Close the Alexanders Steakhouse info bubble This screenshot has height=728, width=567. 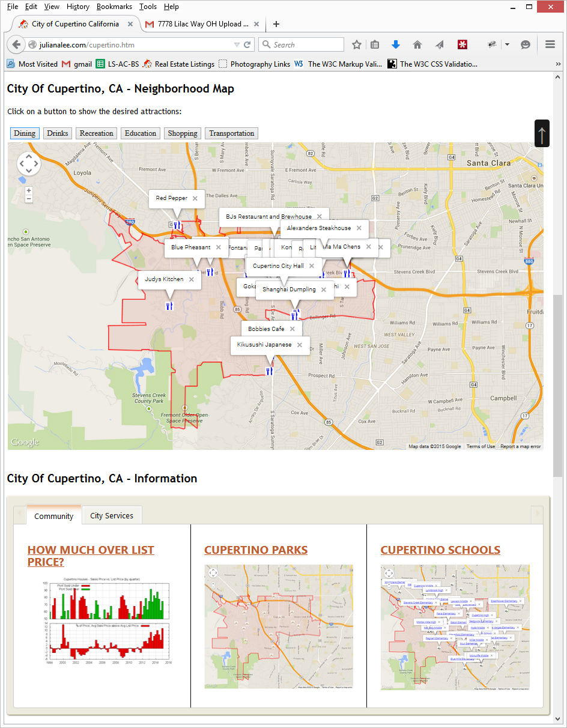pos(359,228)
